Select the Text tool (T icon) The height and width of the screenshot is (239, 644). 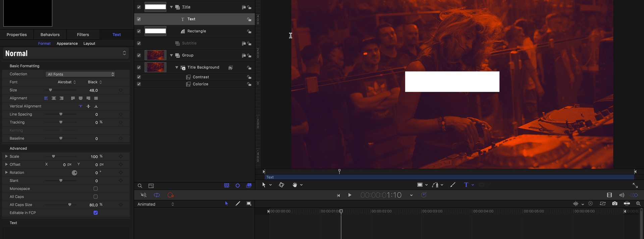coord(466,185)
